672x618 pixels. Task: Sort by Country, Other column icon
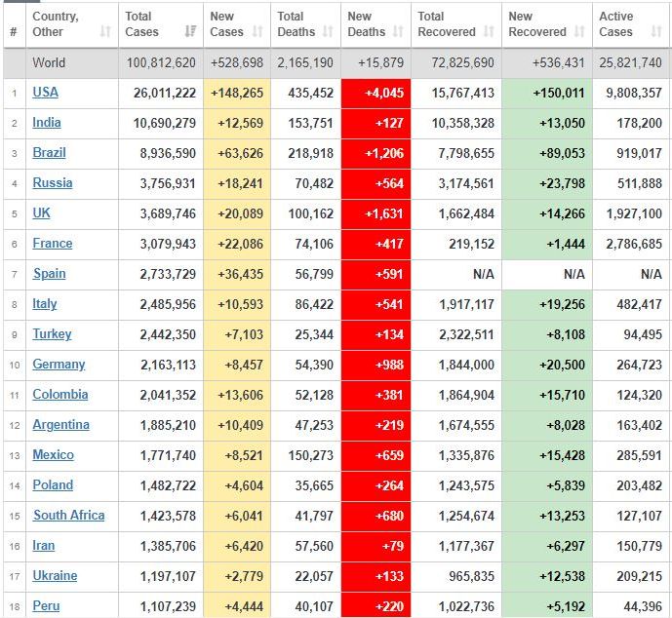point(105,32)
